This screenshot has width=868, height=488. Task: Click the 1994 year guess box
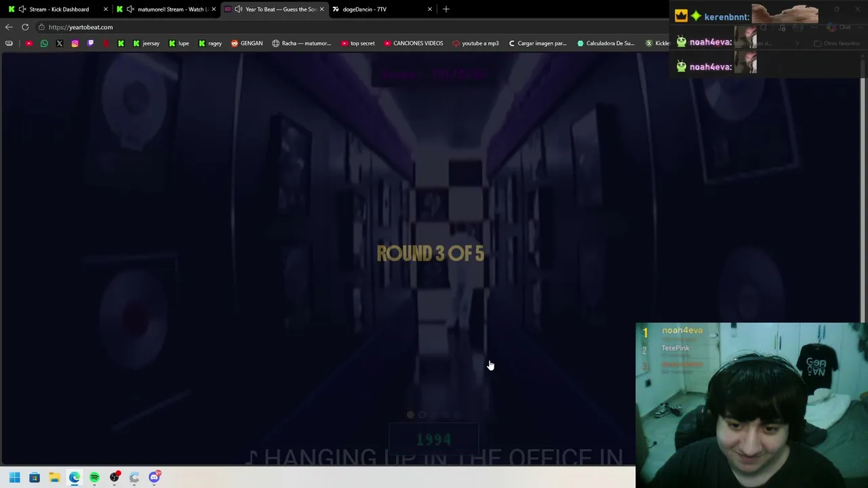tap(433, 439)
